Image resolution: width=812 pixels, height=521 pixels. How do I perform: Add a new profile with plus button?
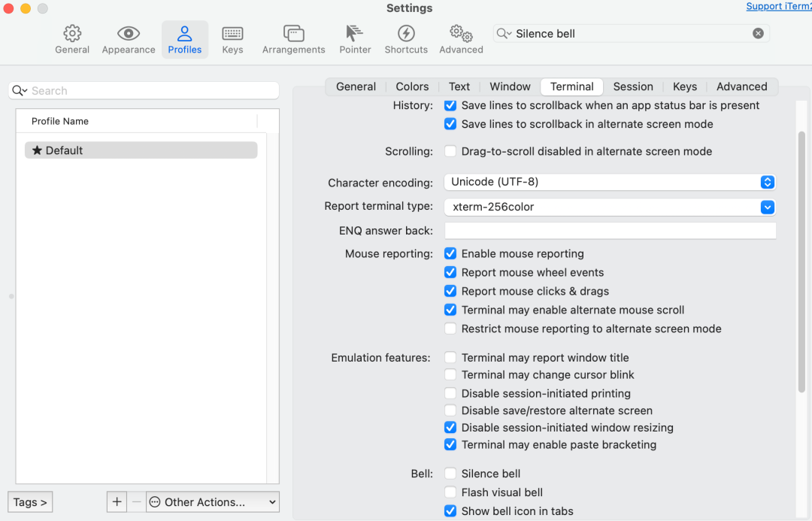(117, 501)
